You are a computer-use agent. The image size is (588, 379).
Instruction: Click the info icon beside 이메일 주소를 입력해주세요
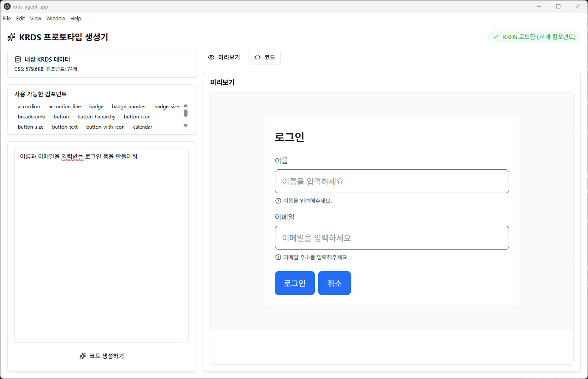[x=278, y=257]
